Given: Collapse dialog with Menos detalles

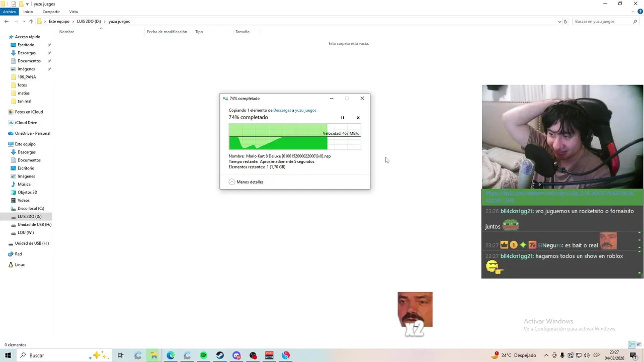Looking at the screenshot, I should click(x=246, y=182).
